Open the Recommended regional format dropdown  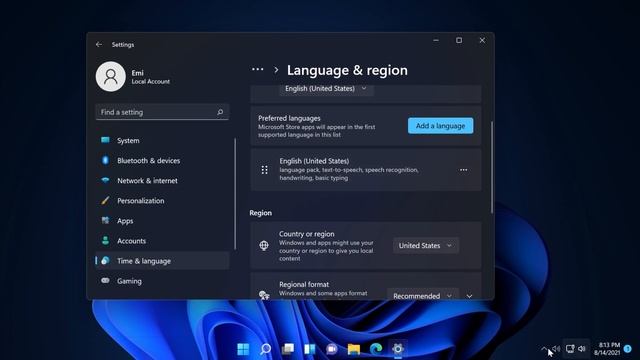[423, 296]
